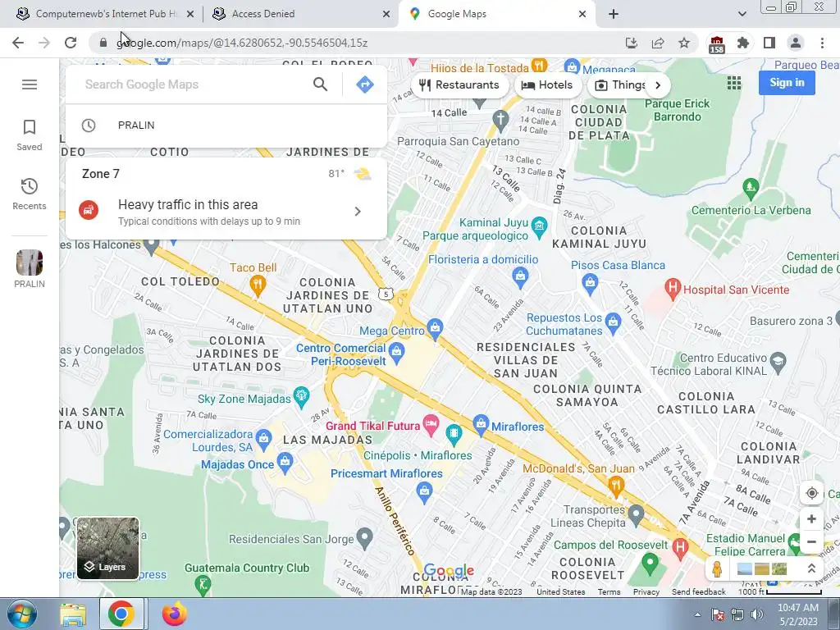Open the street imagery thumbnails strip
This screenshot has height=630, width=840.
pos(762,568)
